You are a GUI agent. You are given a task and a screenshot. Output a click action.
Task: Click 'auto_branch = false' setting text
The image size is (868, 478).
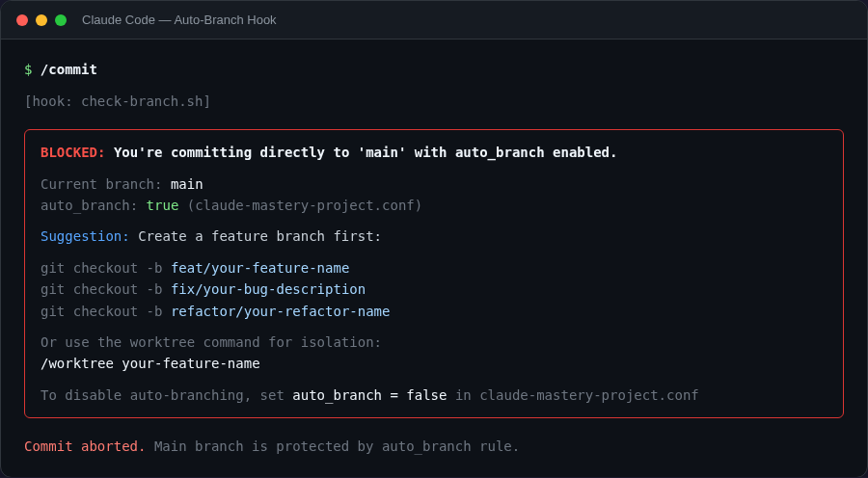tap(369, 395)
